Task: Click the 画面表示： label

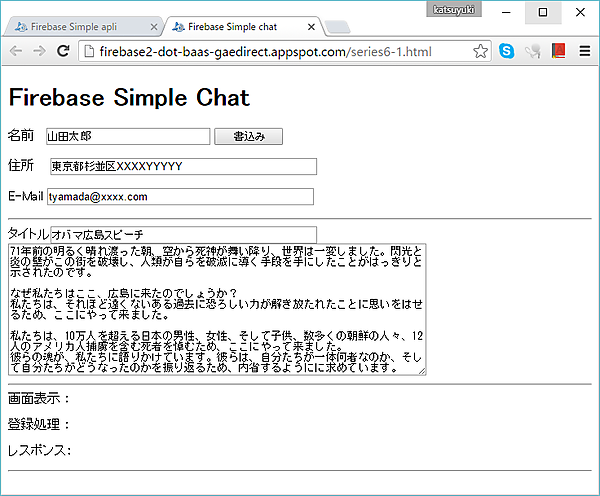Action: (38, 398)
